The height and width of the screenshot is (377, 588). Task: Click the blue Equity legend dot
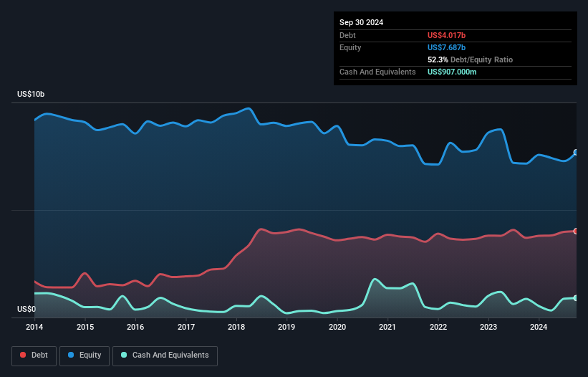71,355
